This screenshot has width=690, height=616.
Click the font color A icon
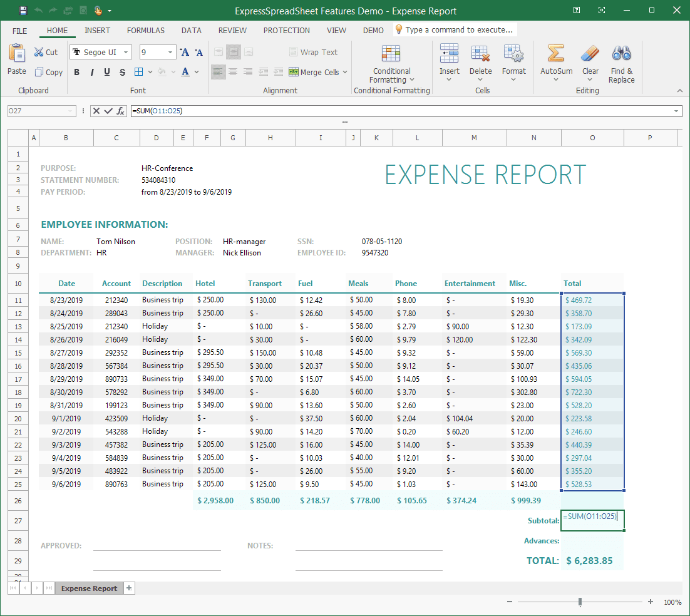click(x=185, y=72)
